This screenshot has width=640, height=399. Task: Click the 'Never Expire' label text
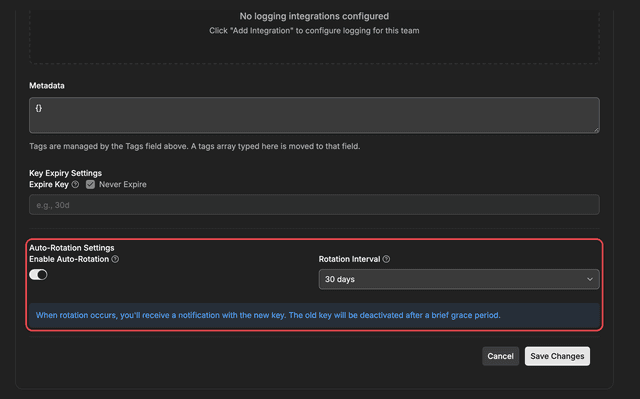point(122,184)
